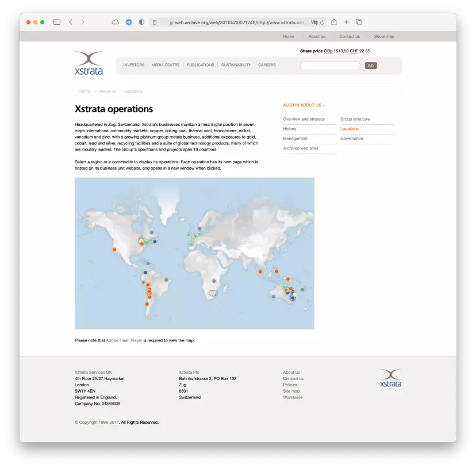This screenshot has height=468, width=476.
Task: Click the grey marker in western Australia
Action: 274,297
